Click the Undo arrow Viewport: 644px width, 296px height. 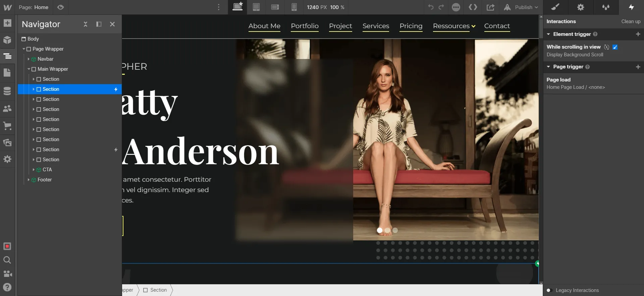point(431,7)
